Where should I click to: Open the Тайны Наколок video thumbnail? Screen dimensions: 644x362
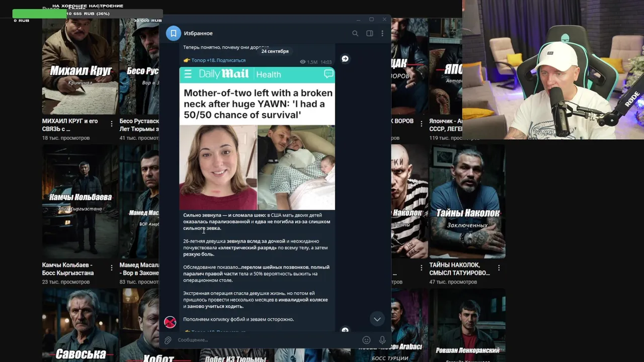pyautogui.click(x=467, y=201)
